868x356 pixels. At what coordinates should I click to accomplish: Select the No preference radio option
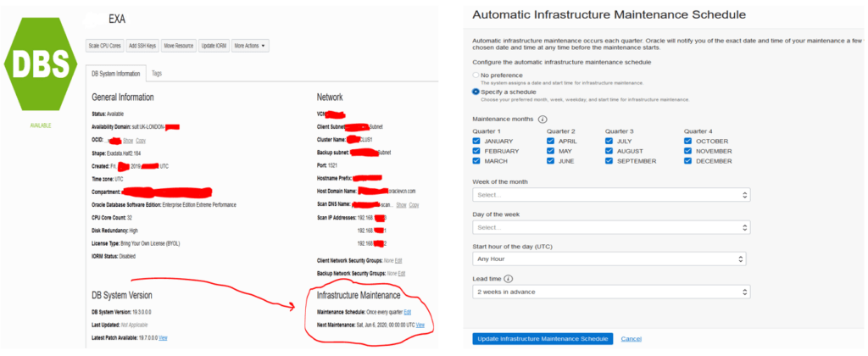click(x=476, y=75)
